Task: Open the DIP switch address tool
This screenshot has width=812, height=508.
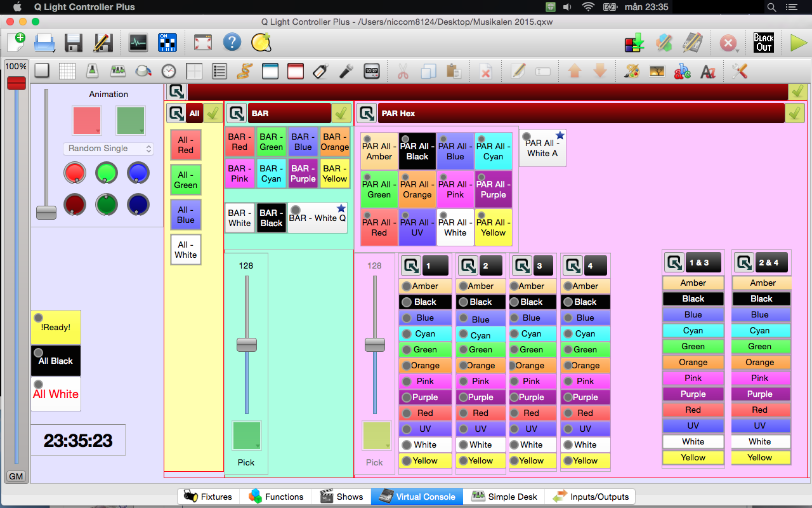Action: [167, 43]
